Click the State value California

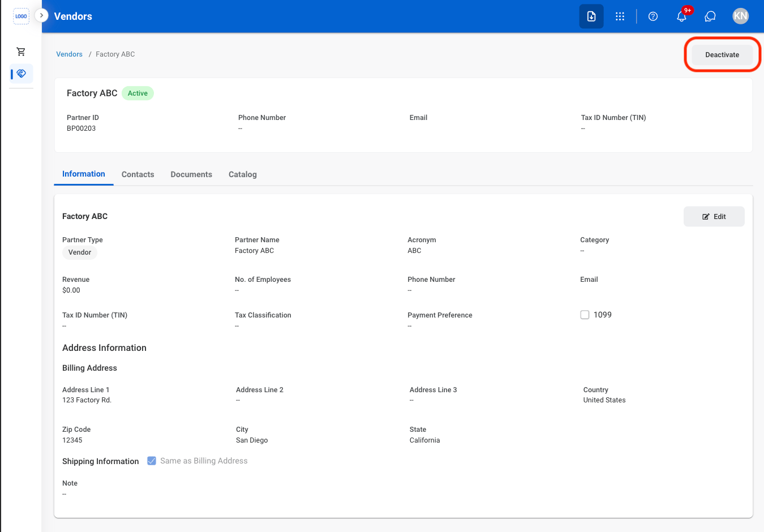(x=425, y=440)
